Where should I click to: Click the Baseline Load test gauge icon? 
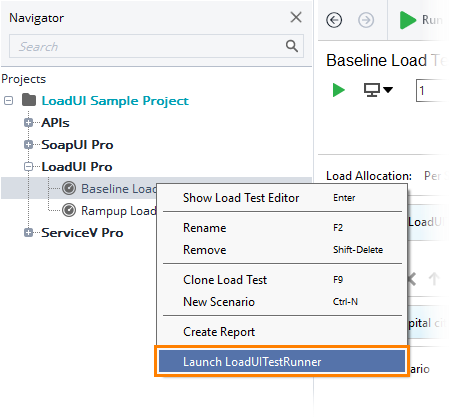point(69,188)
